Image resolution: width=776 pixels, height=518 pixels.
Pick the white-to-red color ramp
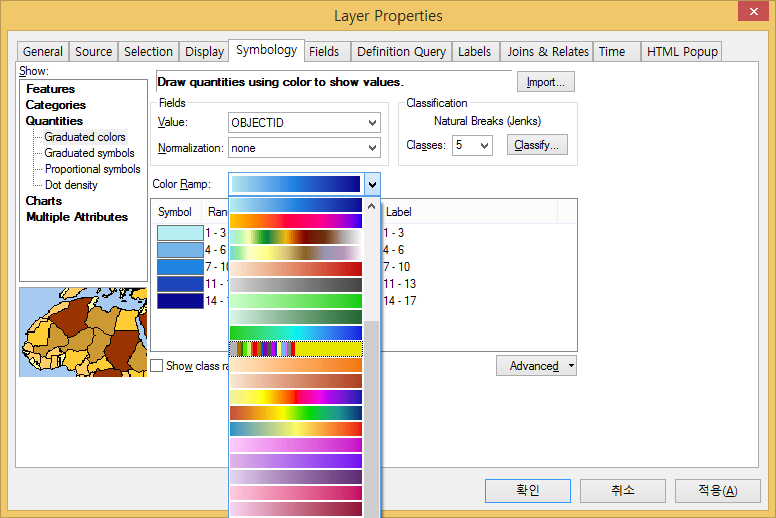pyautogui.click(x=296, y=269)
